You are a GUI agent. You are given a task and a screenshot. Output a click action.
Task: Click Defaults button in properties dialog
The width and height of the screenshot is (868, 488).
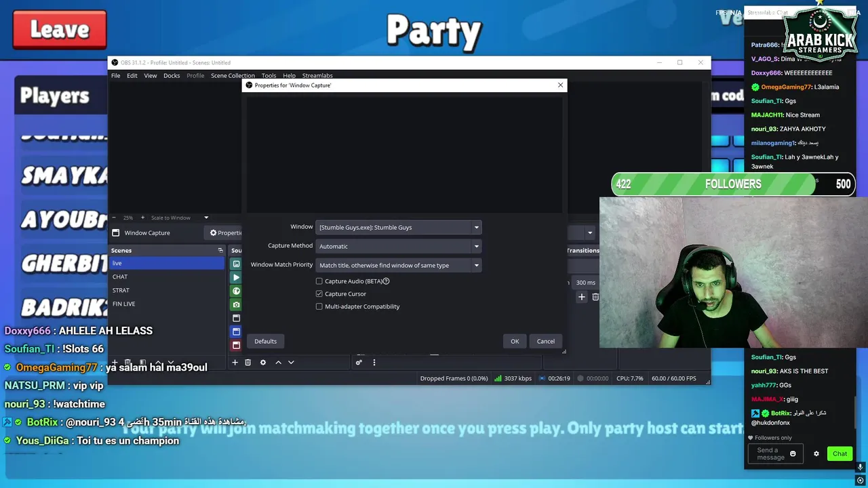point(265,342)
